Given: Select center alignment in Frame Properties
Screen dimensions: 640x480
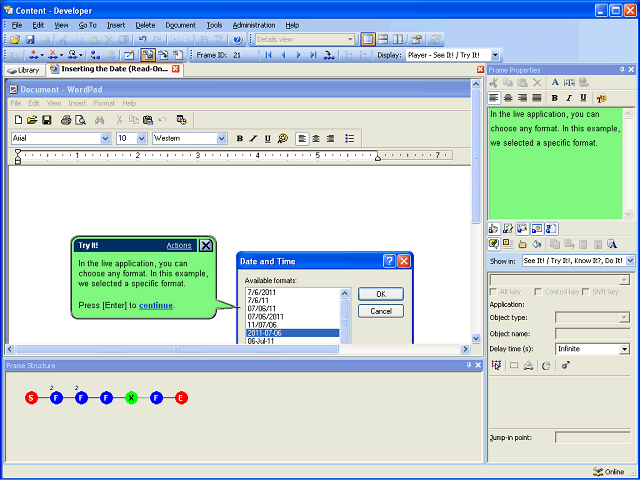Looking at the screenshot, I should [508, 98].
